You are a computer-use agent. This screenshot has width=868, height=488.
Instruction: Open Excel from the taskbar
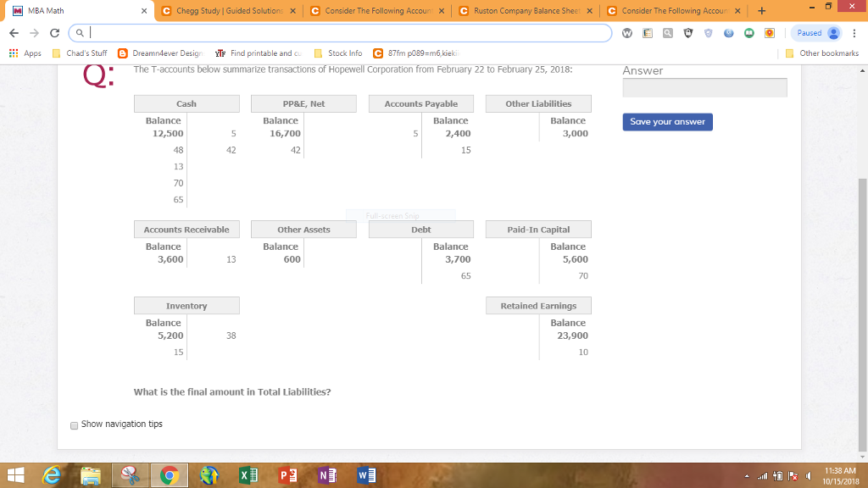click(248, 474)
